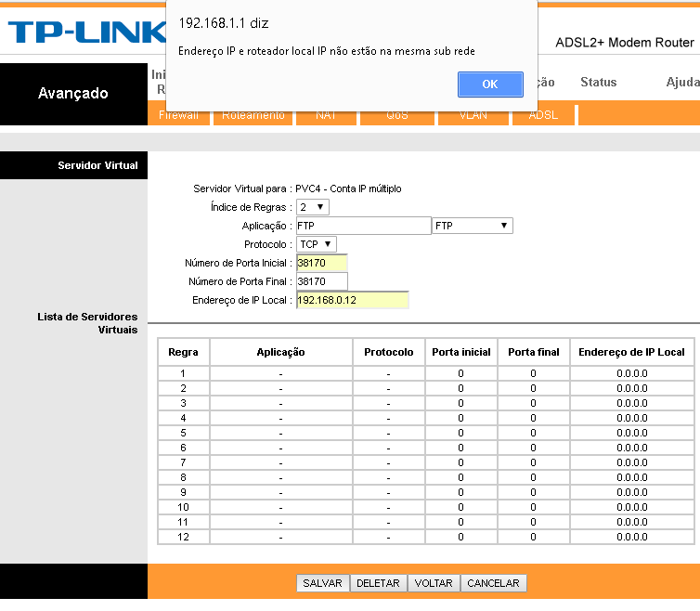Click rule number 2 in the table
Image resolution: width=700 pixels, height=611 pixels.
pyautogui.click(x=183, y=388)
